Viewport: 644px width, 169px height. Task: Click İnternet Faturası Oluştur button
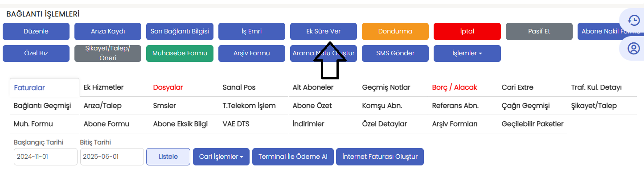380,157
